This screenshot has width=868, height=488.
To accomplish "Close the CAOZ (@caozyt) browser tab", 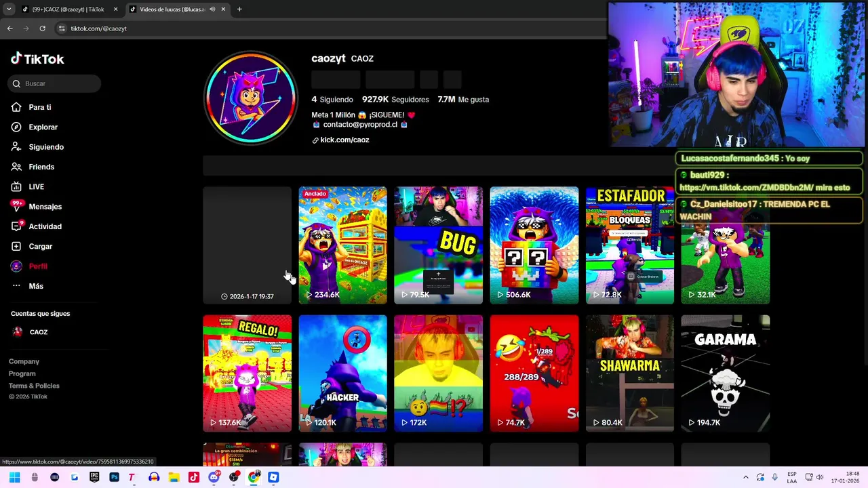I will (115, 9).
